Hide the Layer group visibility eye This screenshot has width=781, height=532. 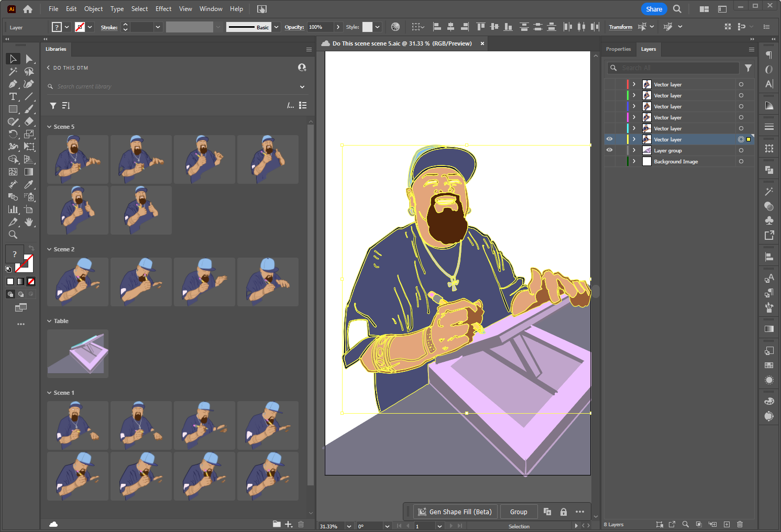pyautogui.click(x=609, y=150)
